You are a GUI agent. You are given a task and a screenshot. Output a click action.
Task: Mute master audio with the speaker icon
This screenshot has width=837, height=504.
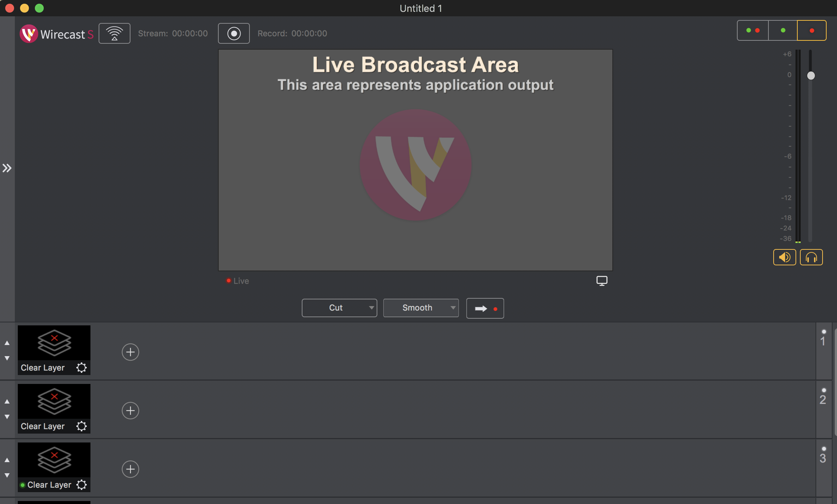784,257
